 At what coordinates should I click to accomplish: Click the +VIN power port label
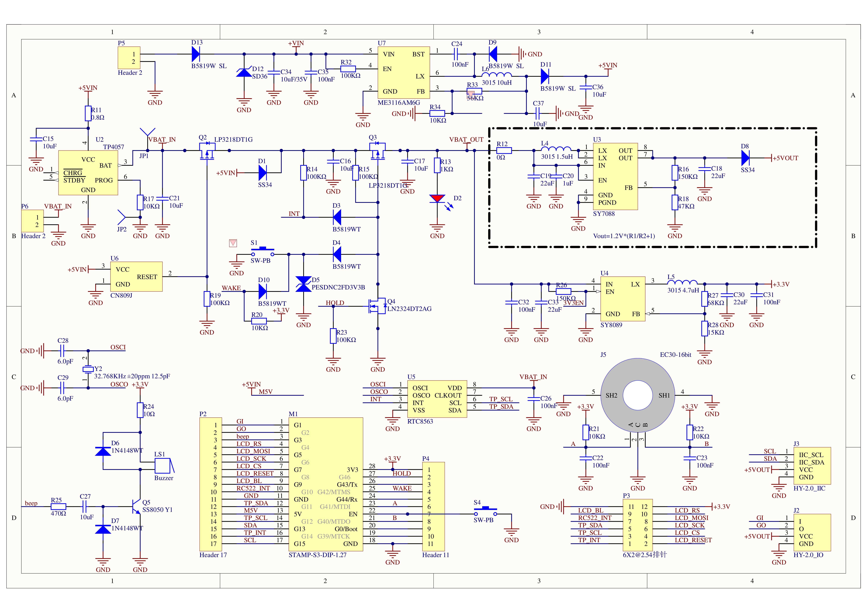(296, 43)
